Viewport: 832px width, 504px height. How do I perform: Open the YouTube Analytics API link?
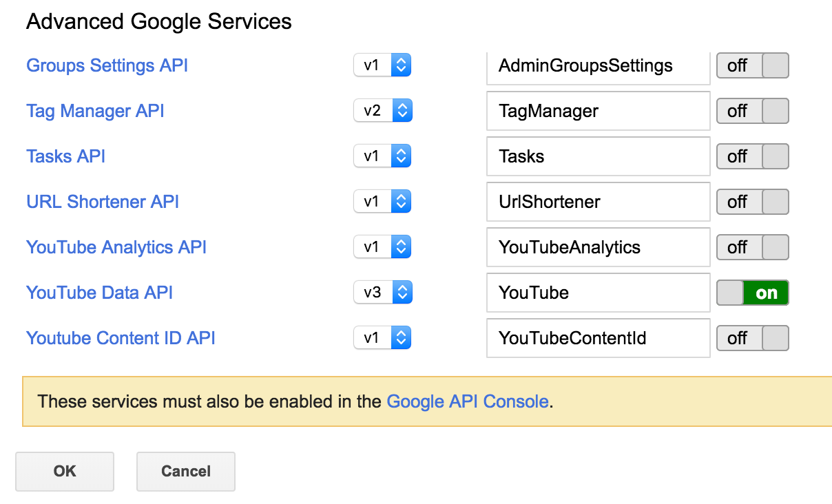pos(116,247)
